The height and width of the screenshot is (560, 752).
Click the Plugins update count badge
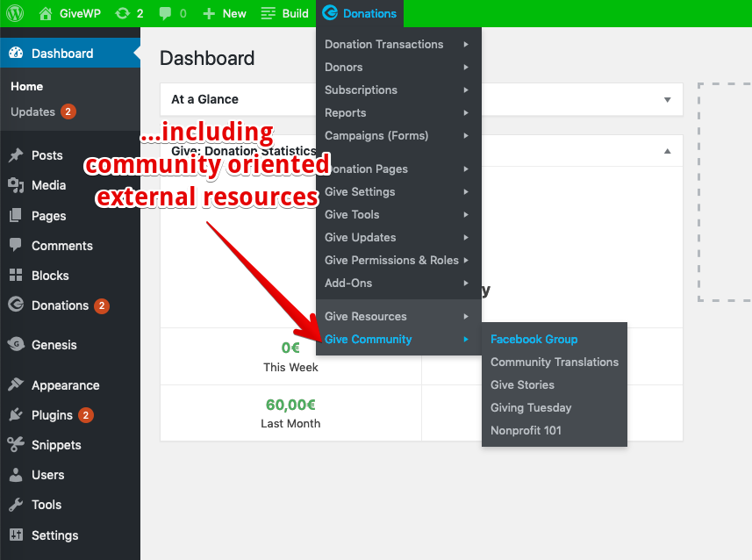pyautogui.click(x=86, y=415)
